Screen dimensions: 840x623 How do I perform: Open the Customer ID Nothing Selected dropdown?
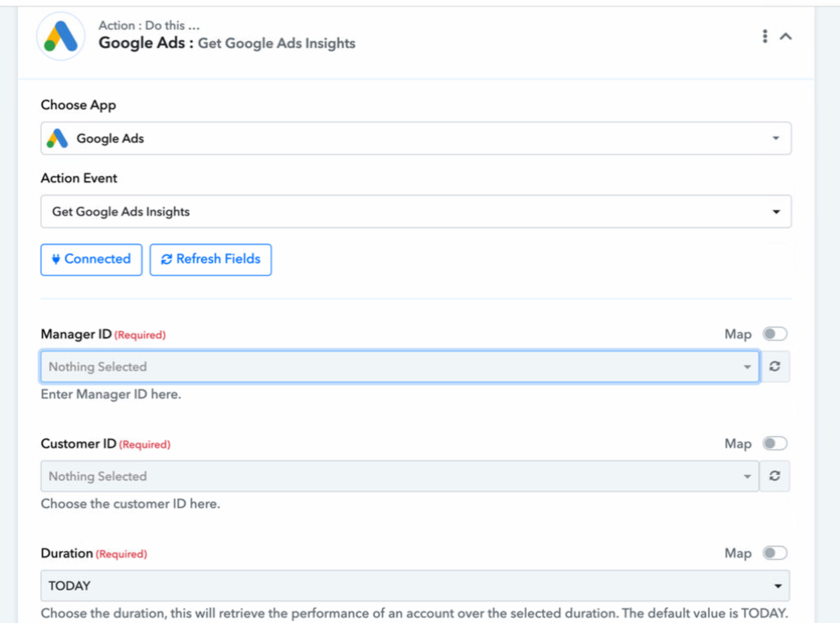click(x=400, y=476)
